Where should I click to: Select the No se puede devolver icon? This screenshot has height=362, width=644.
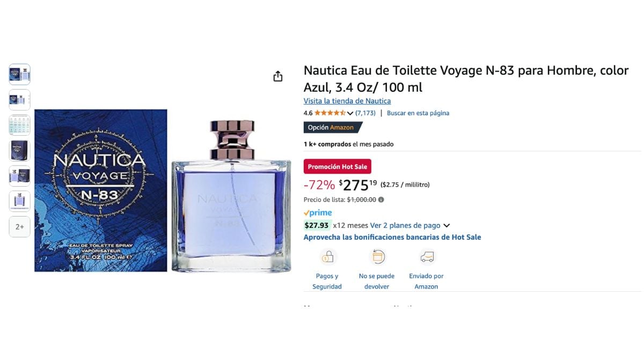click(377, 257)
